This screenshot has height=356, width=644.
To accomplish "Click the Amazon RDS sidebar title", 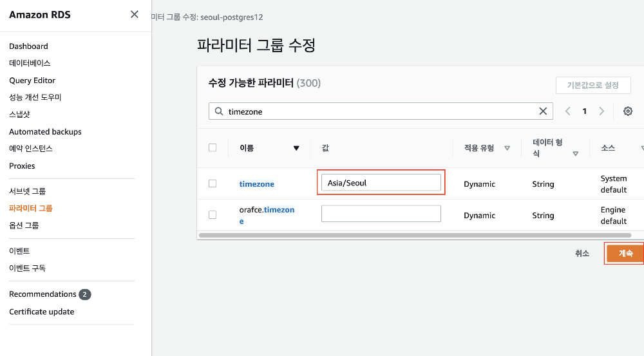I will point(40,15).
